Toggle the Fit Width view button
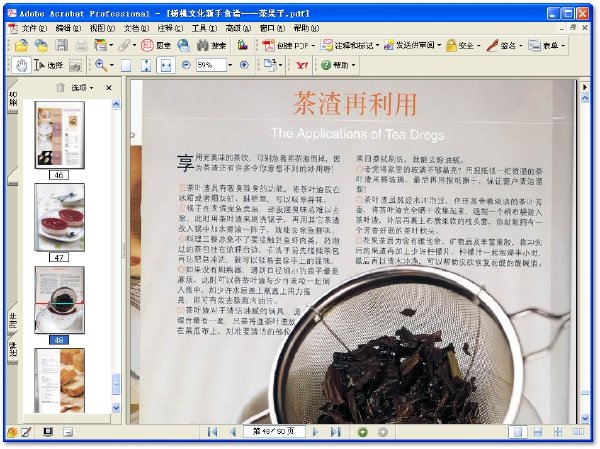The width and height of the screenshot is (600, 449). pos(166,65)
